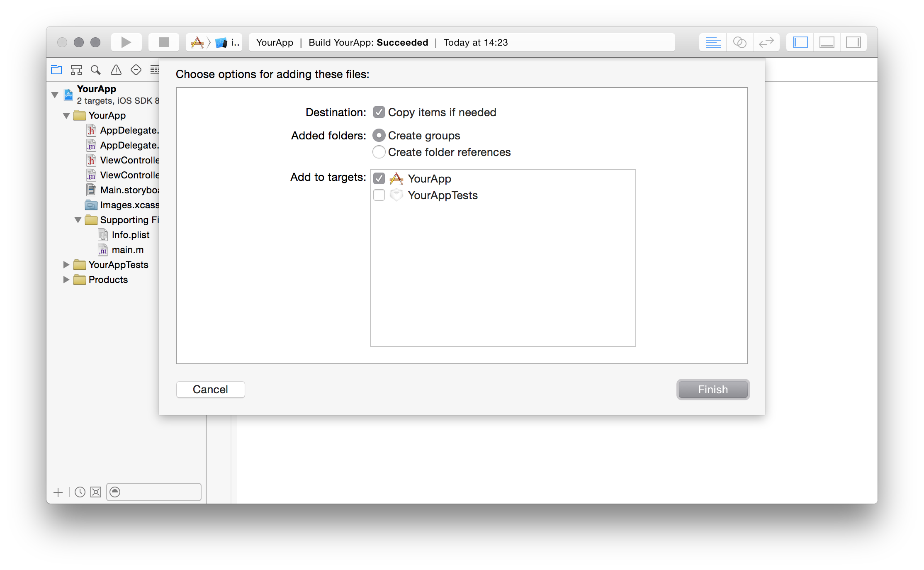Enable the YourAppTests target checkbox
Image resolution: width=924 pixels, height=570 pixels.
379,195
